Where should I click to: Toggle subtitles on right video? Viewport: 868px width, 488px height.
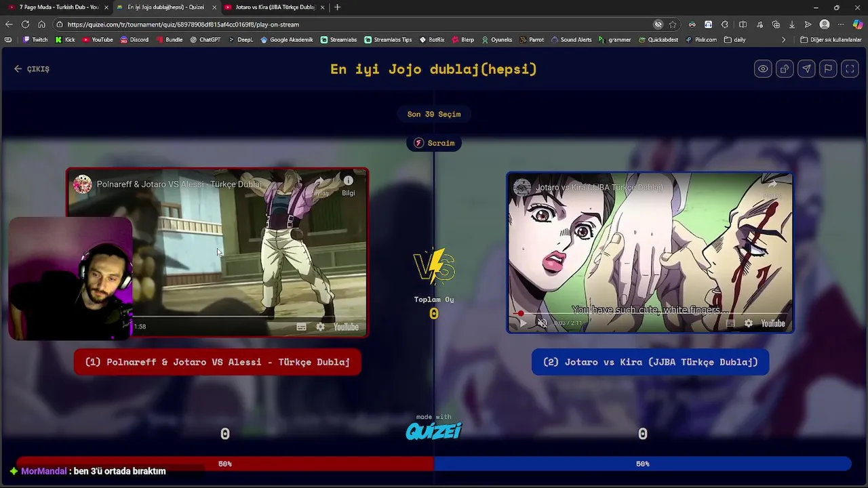tap(730, 323)
